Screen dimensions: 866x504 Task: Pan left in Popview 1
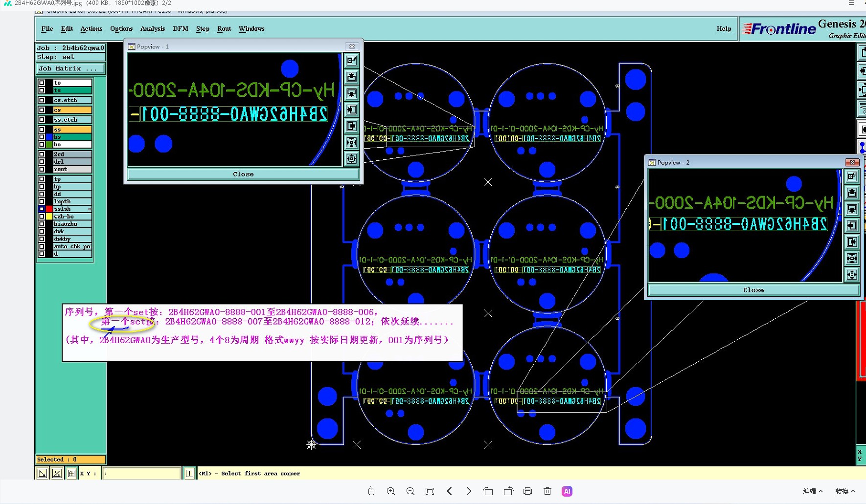pos(351,110)
